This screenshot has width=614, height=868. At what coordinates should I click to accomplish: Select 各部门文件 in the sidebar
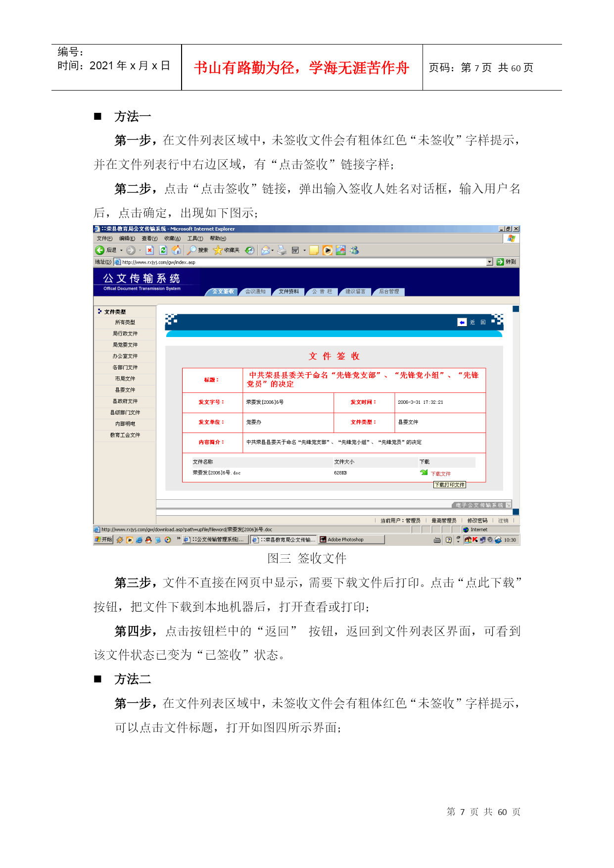pos(125,368)
